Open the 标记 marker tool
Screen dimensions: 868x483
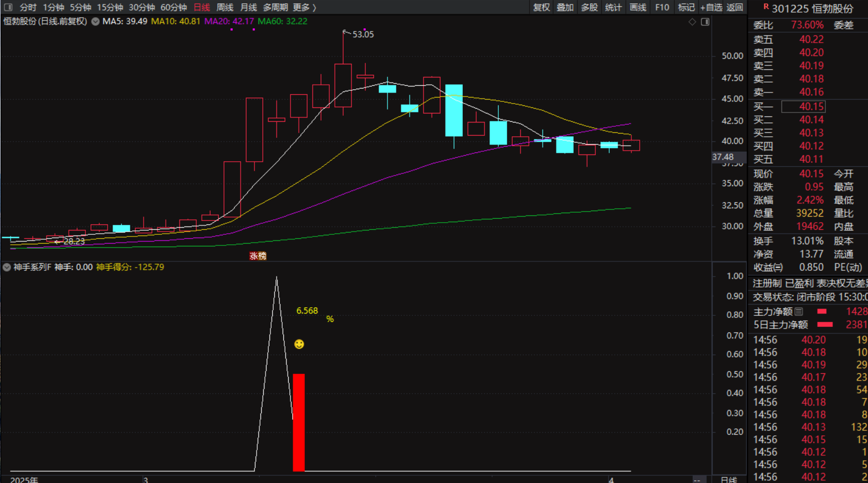tap(686, 7)
